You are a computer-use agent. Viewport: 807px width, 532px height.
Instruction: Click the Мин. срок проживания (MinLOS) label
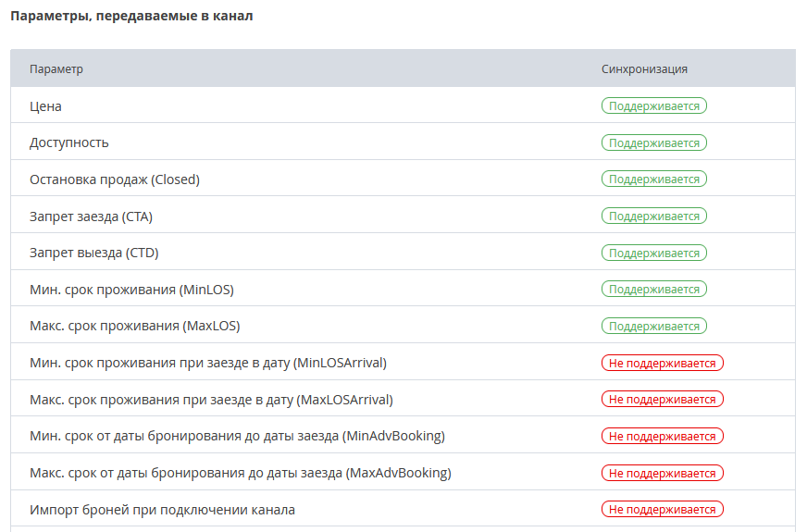click(x=131, y=290)
